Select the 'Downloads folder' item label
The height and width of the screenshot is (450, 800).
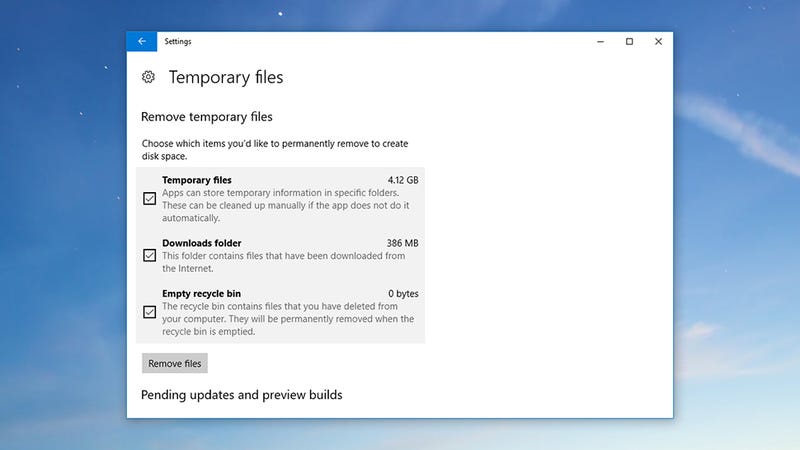202,243
